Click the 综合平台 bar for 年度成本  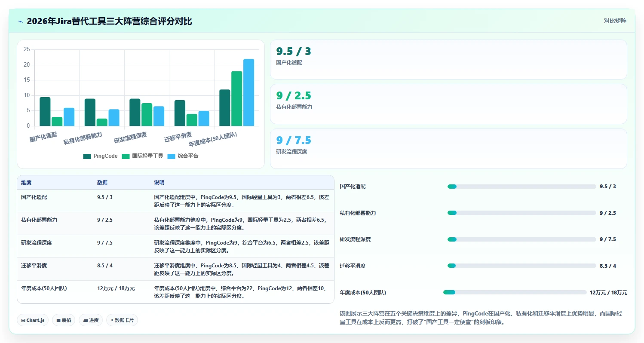pyautogui.click(x=249, y=92)
